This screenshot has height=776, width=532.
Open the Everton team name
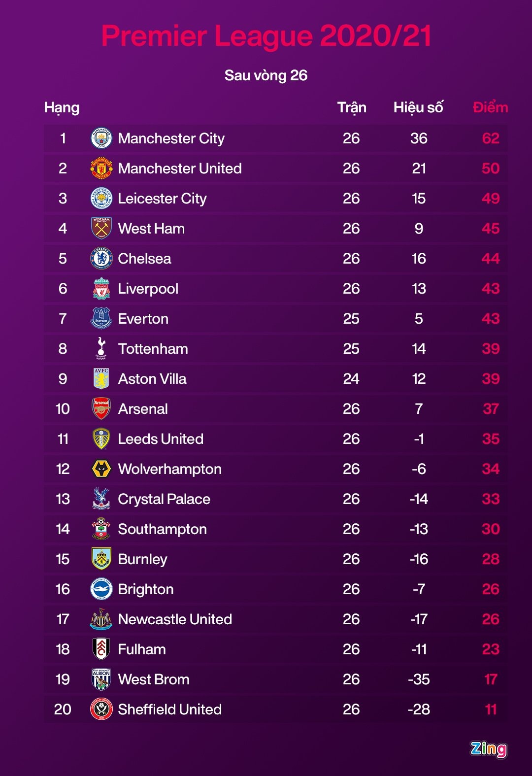[143, 319]
